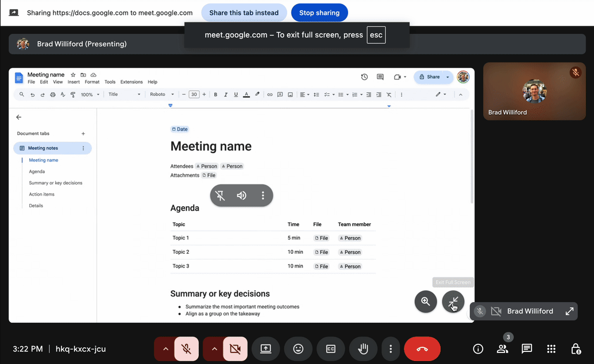The height and width of the screenshot is (364, 594).
Task: Expand video settings arrow beside camera
Action: point(214,349)
